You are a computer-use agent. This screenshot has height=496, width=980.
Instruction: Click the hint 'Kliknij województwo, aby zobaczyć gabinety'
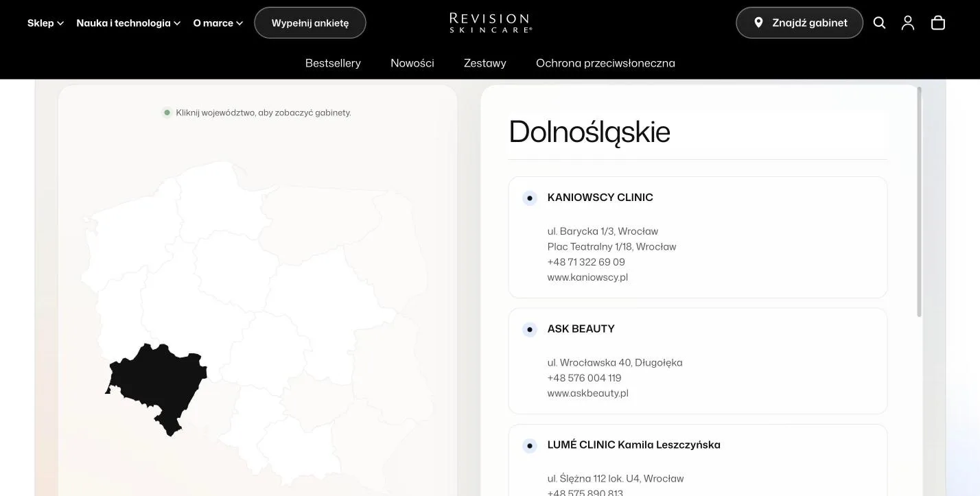[264, 113]
